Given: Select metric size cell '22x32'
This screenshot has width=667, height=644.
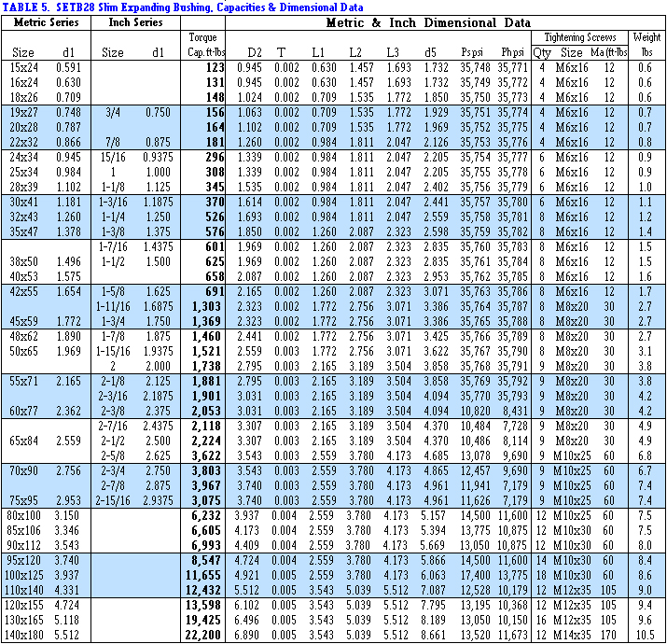Looking at the screenshot, I should (x=24, y=142).
